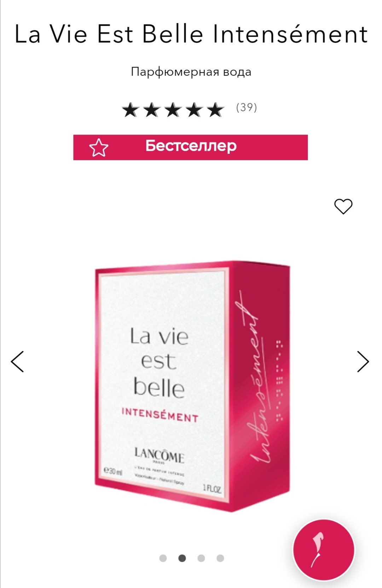The image size is (382, 588).
Task: Show next product image with right arrow
Action: (x=363, y=361)
